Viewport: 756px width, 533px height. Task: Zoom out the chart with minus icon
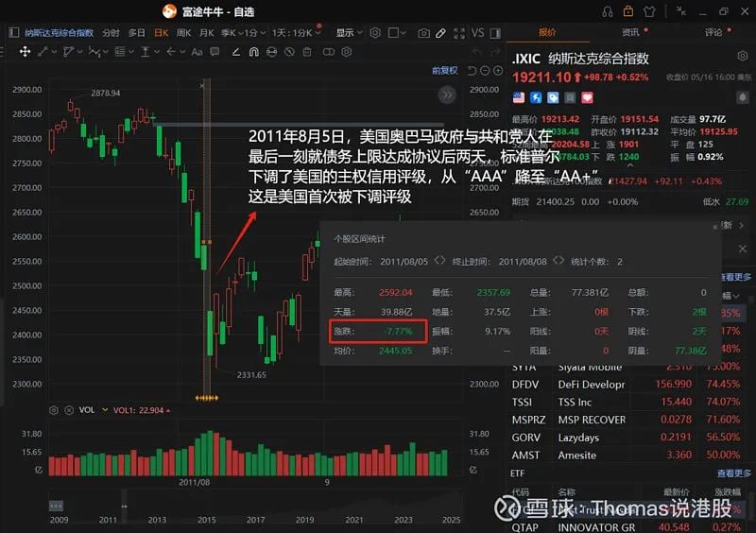pyautogui.click(x=485, y=71)
